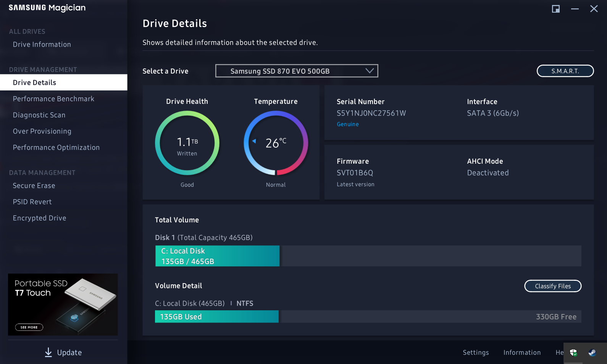Click the Update download arrow icon
Viewport: 607px width, 364px height.
point(48,353)
